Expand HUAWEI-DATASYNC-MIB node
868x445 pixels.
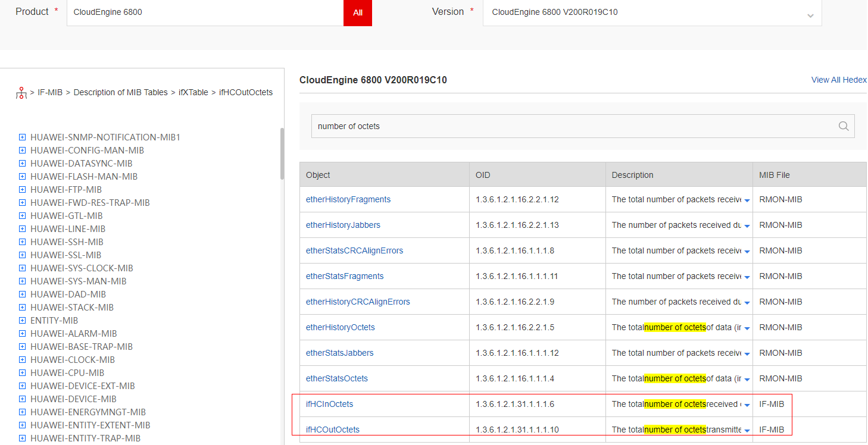pyautogui.click(x=22, y=164)
